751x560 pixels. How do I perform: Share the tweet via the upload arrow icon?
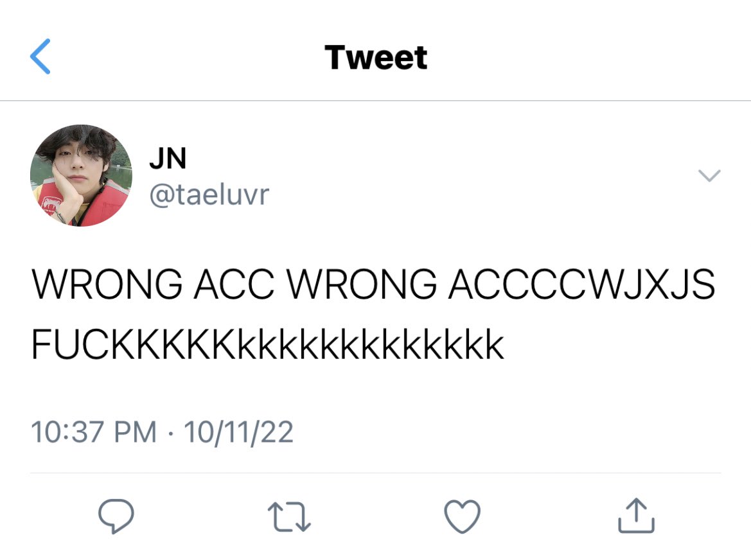pyautogui.click(x=636, y=516)
